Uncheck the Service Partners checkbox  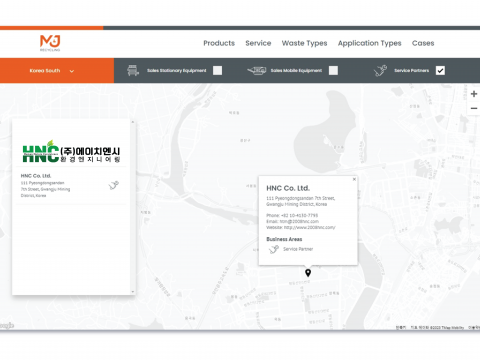(440, 70)
